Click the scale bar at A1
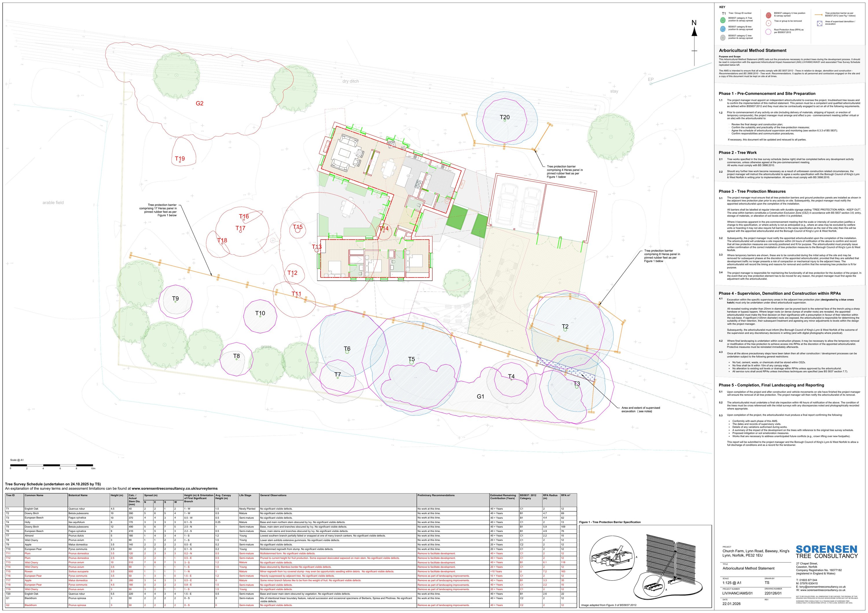The width and height of the screenshot is (868, 613). (52, 465)
